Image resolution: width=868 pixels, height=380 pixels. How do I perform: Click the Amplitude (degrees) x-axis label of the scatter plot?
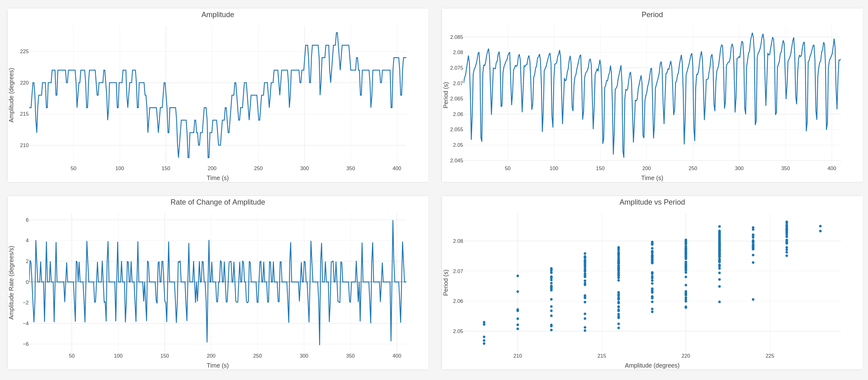(x=652, y=365)
